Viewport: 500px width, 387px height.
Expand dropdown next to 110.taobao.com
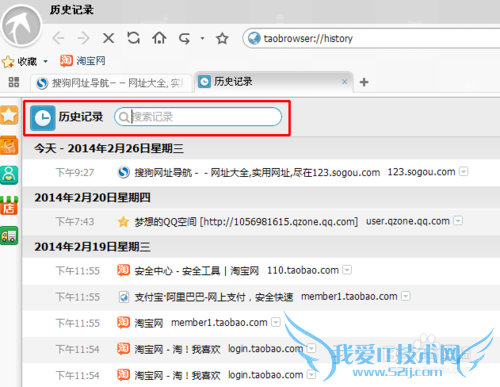tap(347, 270)
